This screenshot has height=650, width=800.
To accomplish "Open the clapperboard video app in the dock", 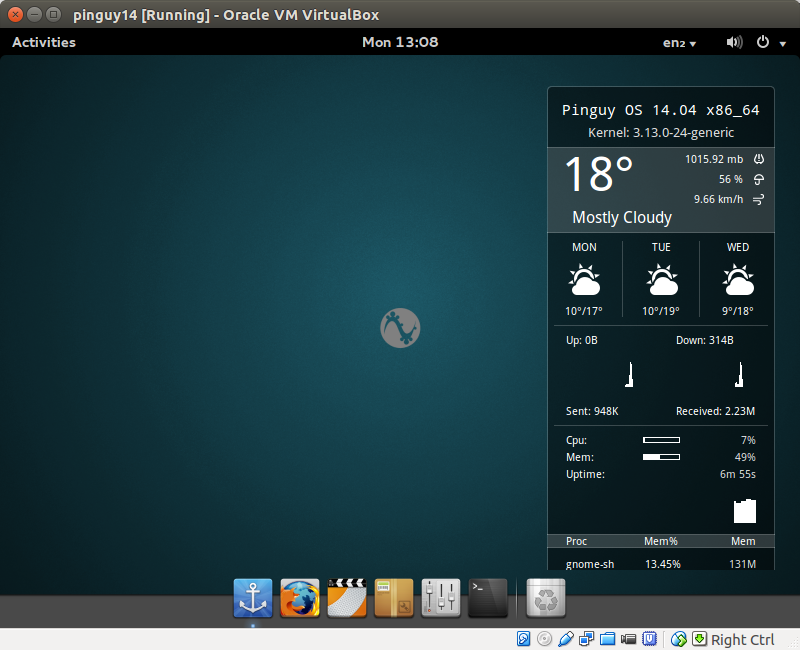I will click(347, 598).
